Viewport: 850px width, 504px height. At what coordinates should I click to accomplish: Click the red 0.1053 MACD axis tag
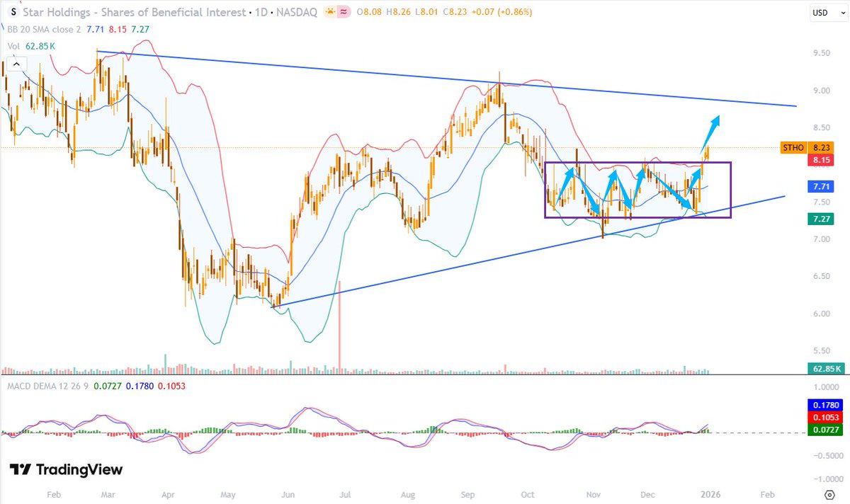(824, 418)
